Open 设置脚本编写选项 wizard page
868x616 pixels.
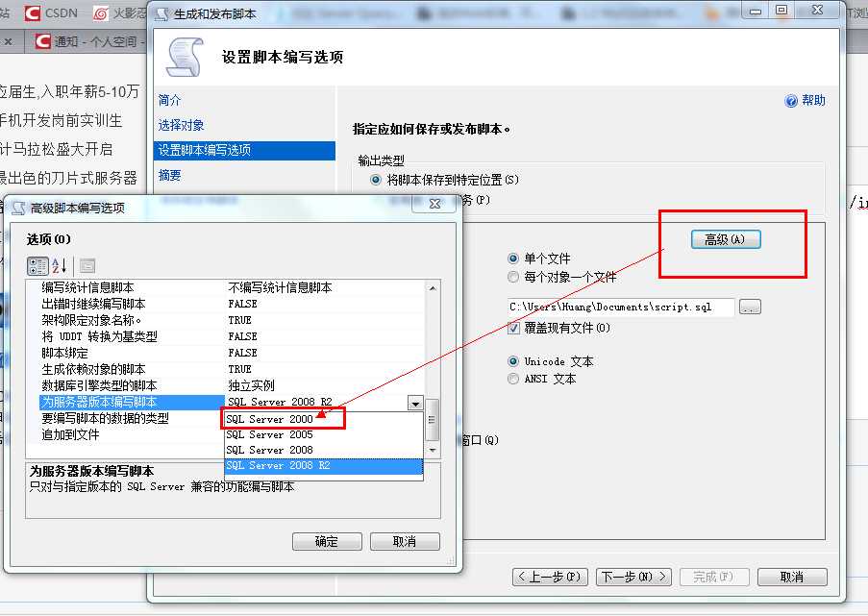pos(244,151)
